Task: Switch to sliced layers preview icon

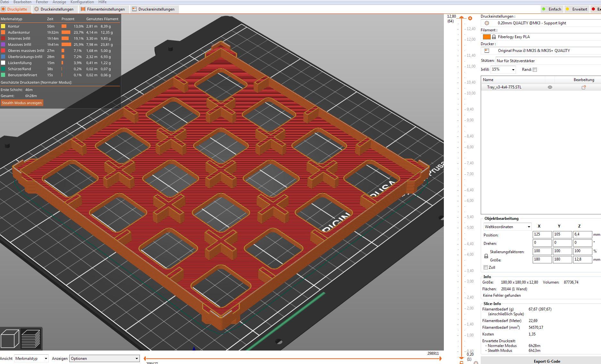Action: [31, 338]
